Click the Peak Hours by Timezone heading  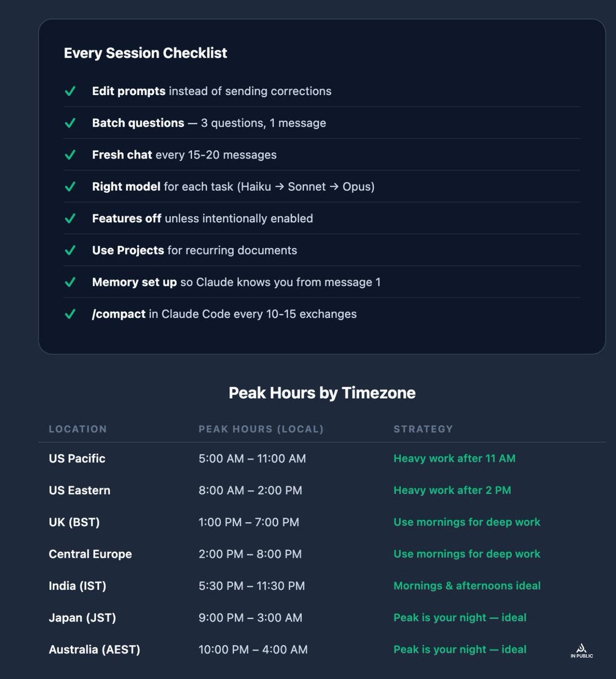pyautogui.click(x=322, y=393)
